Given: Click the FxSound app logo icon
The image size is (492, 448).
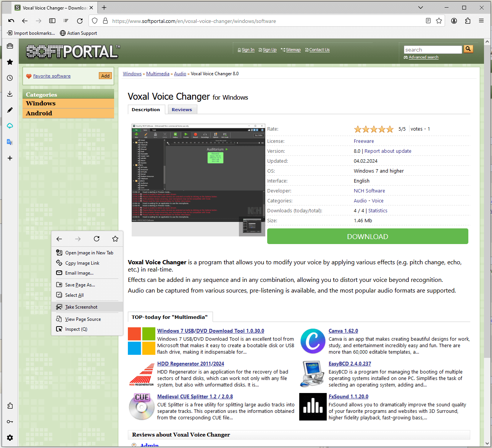Looking at the screenshot, I should pyautogui.click(x=313, y=407).
